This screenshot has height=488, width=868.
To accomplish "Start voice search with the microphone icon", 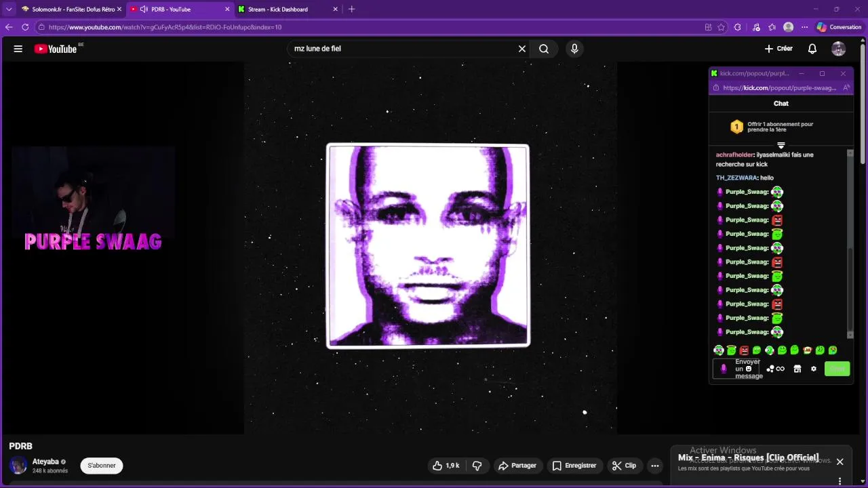I will tap(574, 49).
